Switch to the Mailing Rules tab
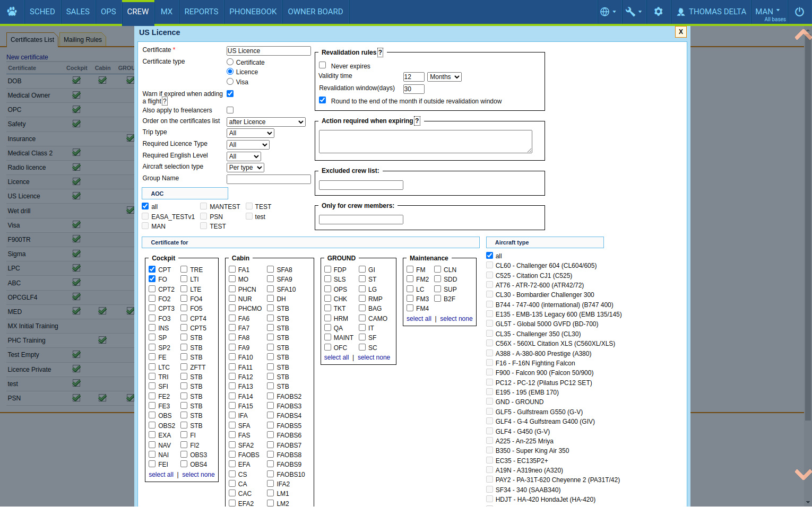The height and width of the screenshot is (507, 812). [83, 40]
